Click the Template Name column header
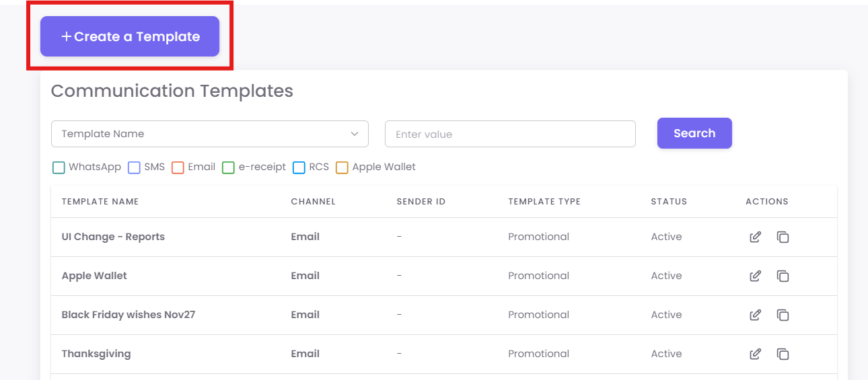 [100, 202]
